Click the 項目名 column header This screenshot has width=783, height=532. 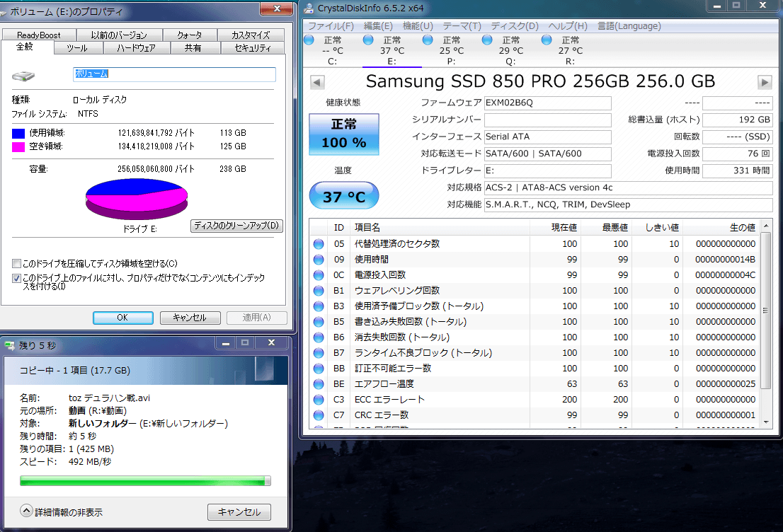[440, 228]
